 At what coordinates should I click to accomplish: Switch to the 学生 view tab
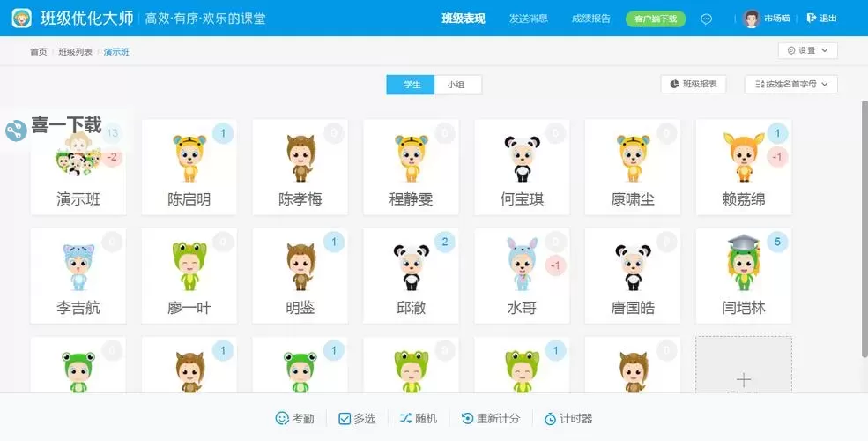click(x=410, y=85)
